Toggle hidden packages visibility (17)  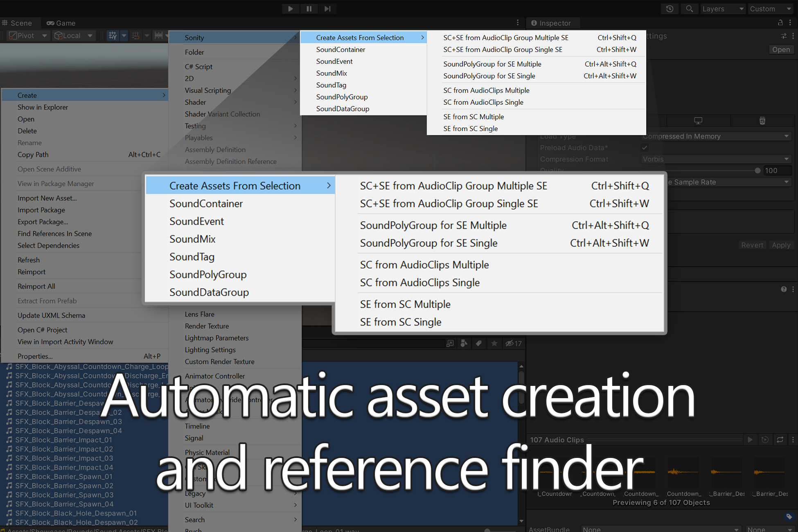point(513,343)
